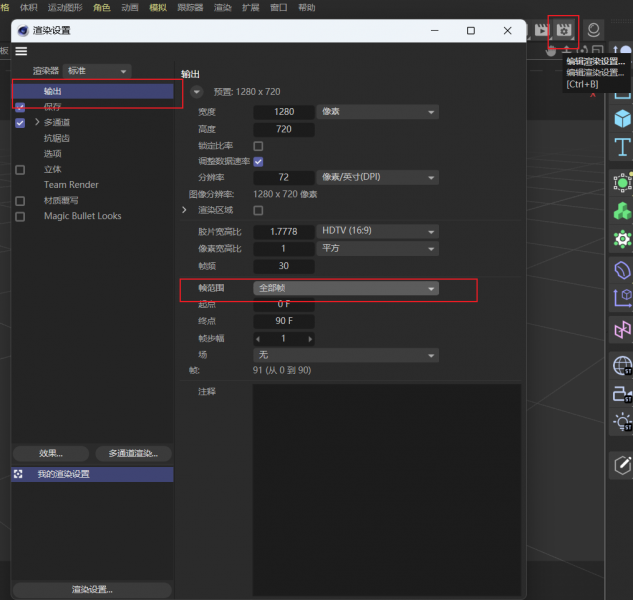Select the 选项 settings item
The image size is (633, 600).
click(52, 154)
